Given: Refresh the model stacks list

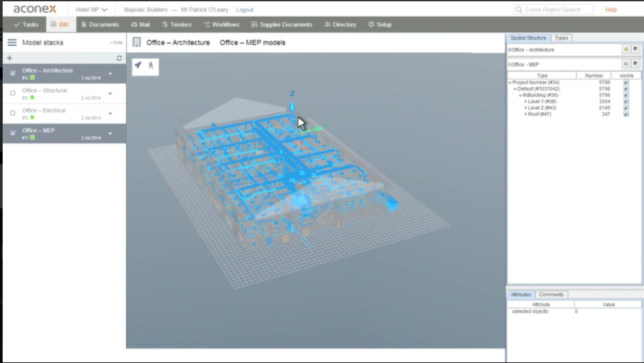Looking at the screenshot, I should 119,59.
